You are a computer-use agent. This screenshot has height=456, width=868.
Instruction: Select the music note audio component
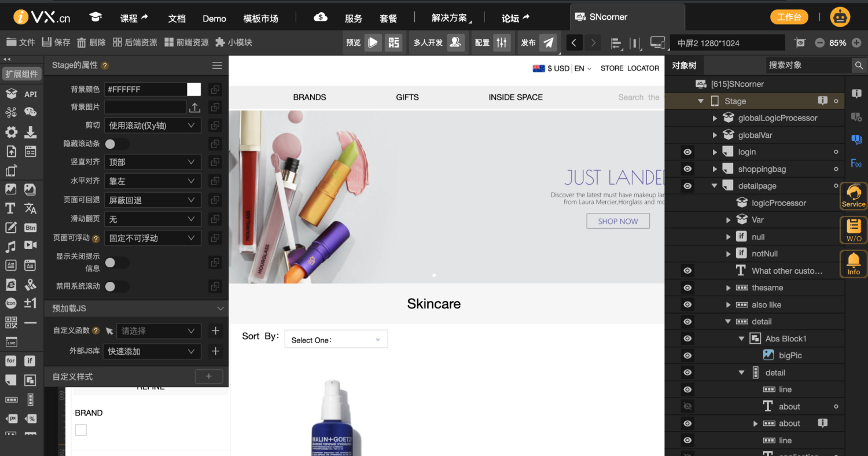(10, 247)
